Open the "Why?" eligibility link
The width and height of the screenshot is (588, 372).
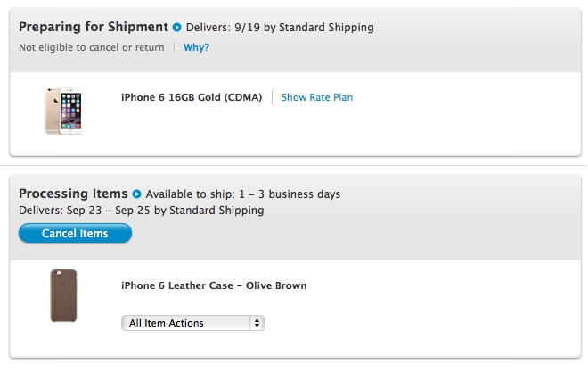click(x=196, y=47)
